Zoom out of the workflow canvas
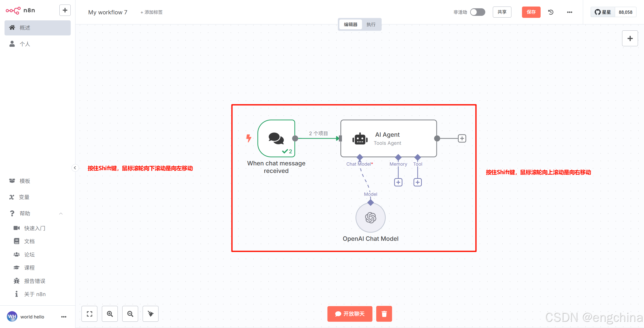This screenshot has height=328, width=644. click(130, 314)
